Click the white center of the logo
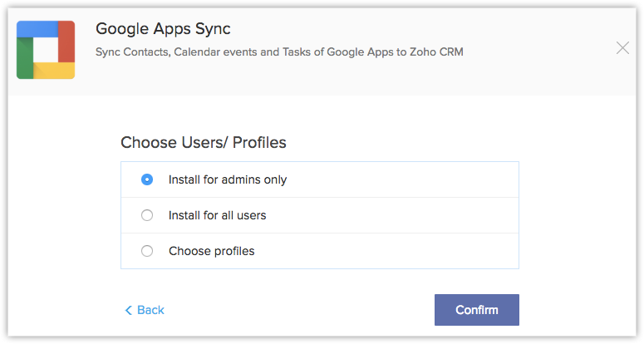Screen dimensions: 644x344 click(x=46, y=50)
